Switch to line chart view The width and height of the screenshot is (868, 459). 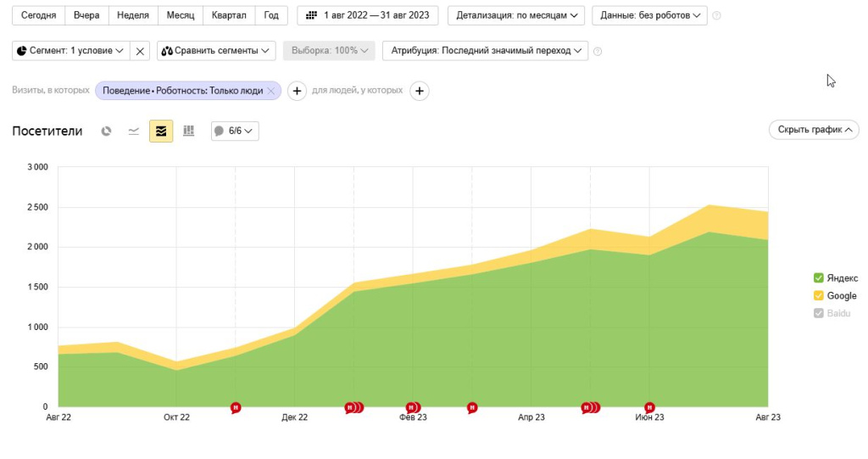133,131
